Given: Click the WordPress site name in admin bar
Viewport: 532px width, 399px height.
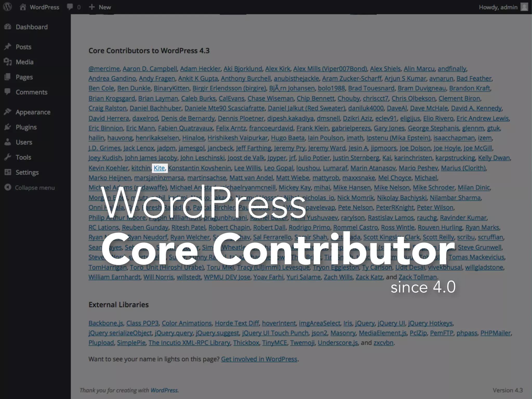Looking at the screenshot, I should (x=44, y=7).
